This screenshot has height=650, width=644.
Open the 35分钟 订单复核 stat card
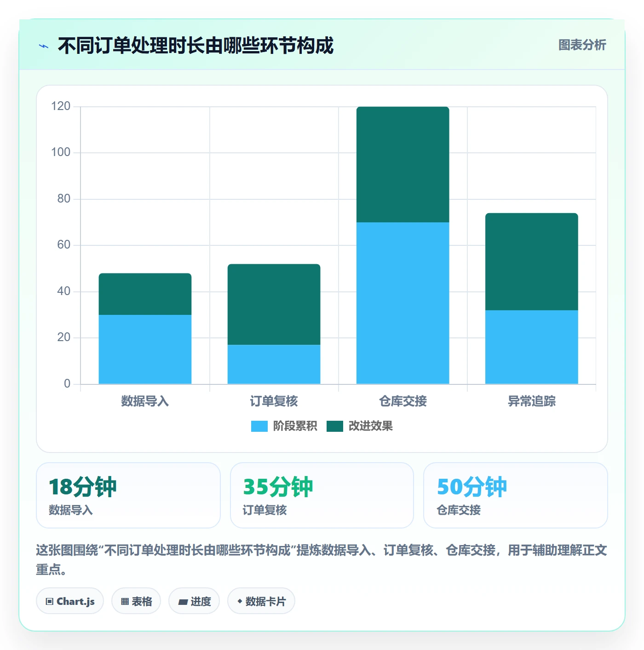(322, 495)
